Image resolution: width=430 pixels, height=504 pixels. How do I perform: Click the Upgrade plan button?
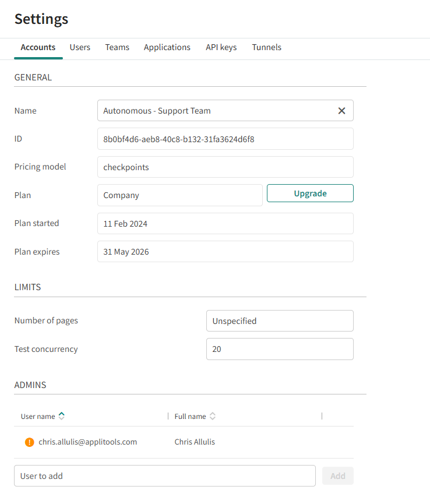tap(310, 193)
